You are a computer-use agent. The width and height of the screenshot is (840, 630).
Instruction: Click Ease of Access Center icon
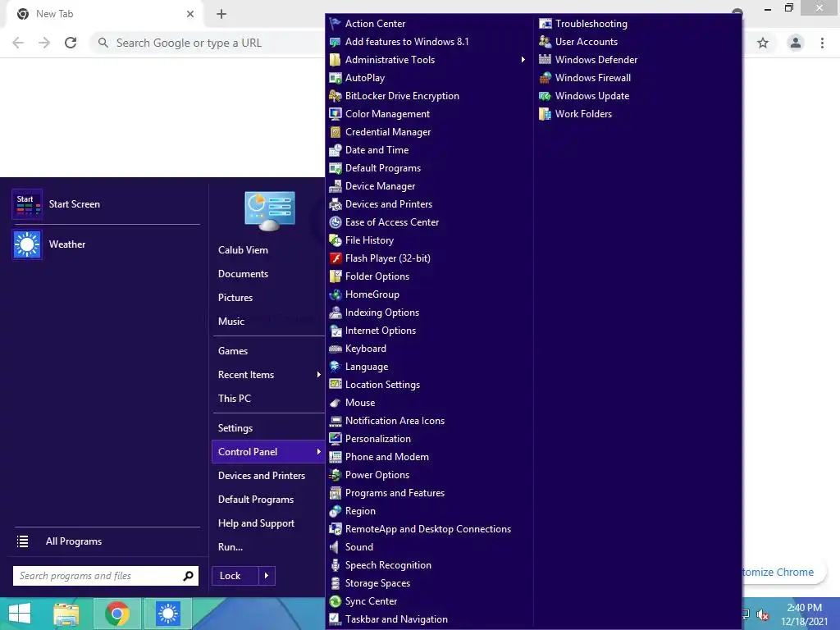(336, 222)
